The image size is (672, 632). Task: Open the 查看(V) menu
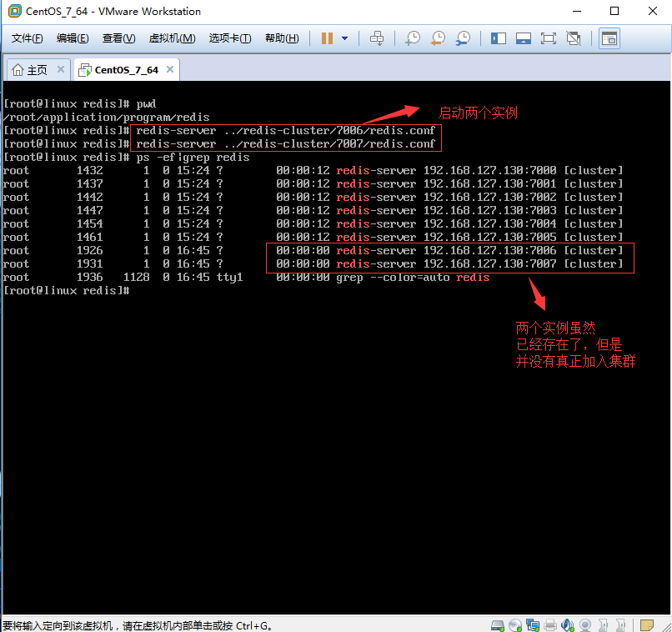[x=118, y=38]
